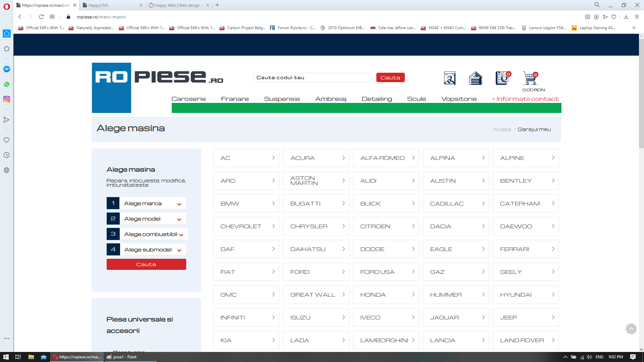Reload the current page
Viewport: 644px width, 362px height.
[41, 17]
